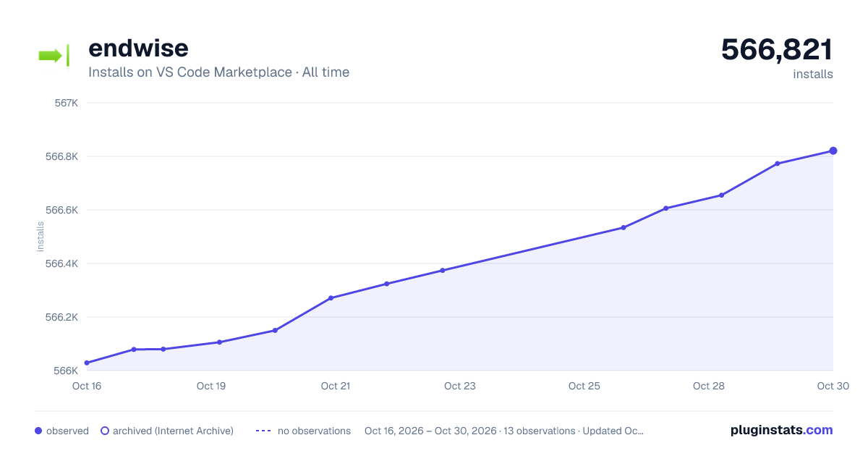Click the 566K y-axis label
This screenshot has width=868, height=456.
[67, 371]
